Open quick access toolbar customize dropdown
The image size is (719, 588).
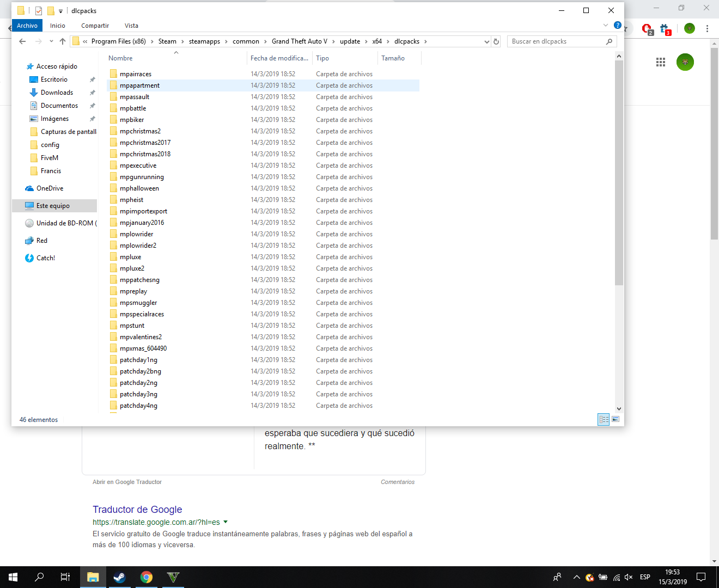pyautogui.click(x=60, y=11)
